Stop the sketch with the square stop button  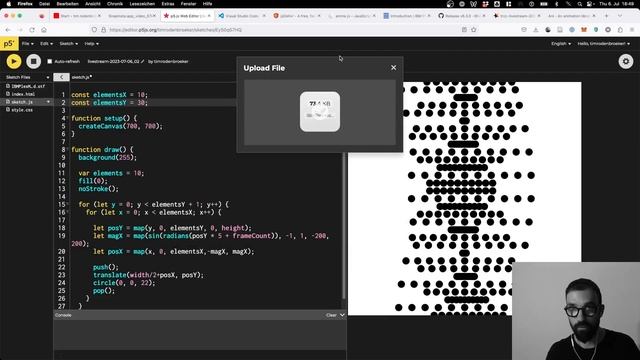coord(33,61)
